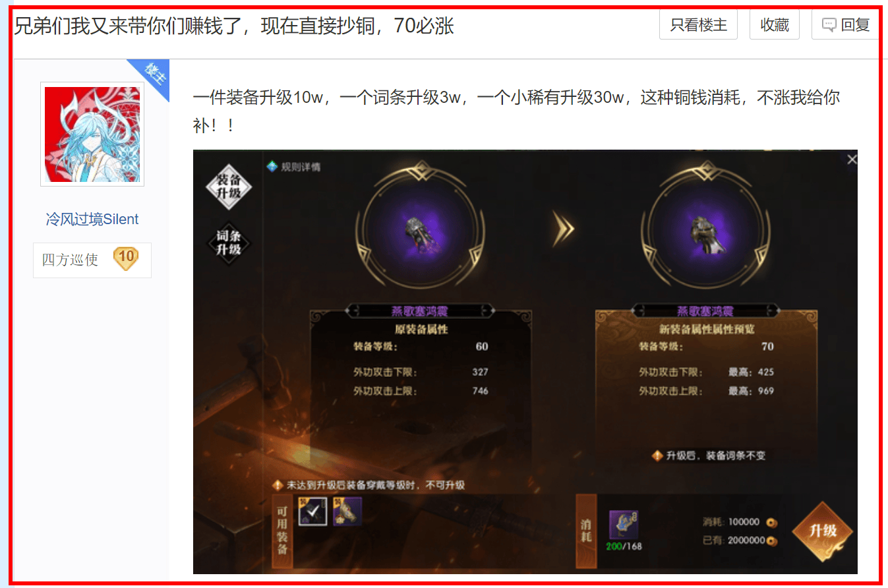Click the 消耗 material item icon

tap(623, 525)
